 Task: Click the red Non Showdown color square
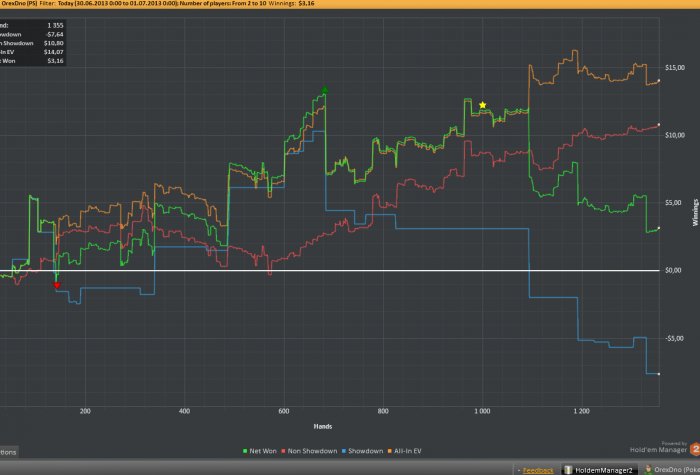(283, 451)
